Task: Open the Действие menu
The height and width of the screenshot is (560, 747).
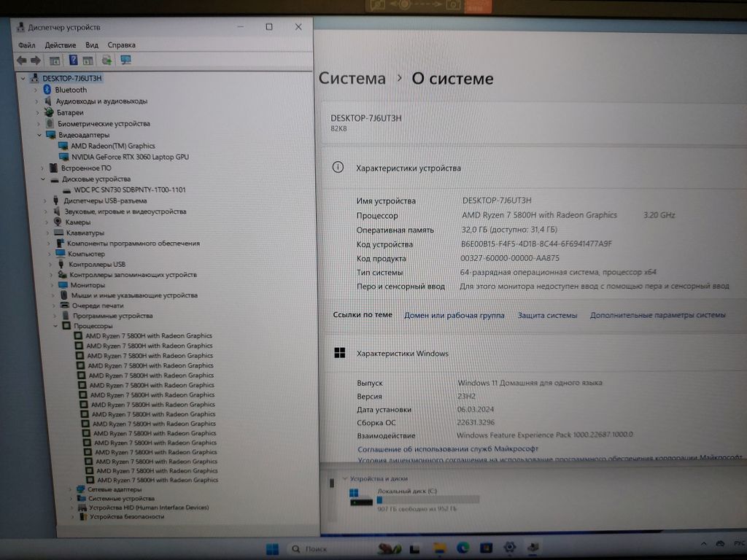Action: point(60,45)
